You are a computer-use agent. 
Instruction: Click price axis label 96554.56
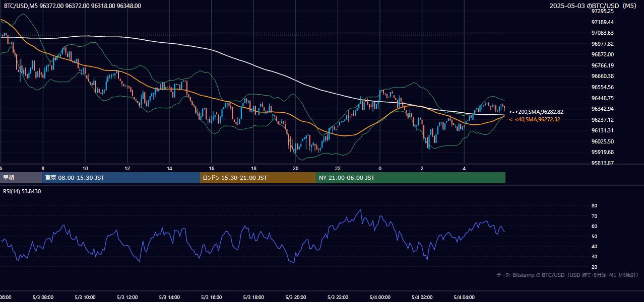pos(602,87)
